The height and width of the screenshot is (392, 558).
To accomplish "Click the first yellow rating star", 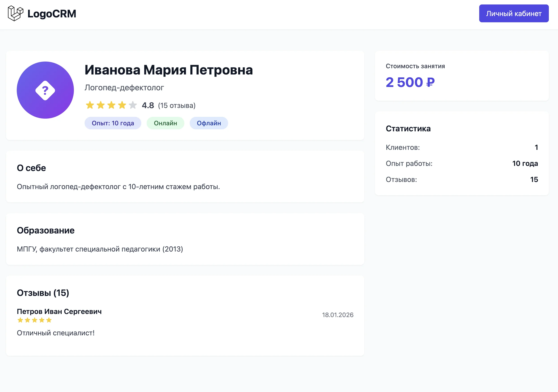I will point(90,105).
